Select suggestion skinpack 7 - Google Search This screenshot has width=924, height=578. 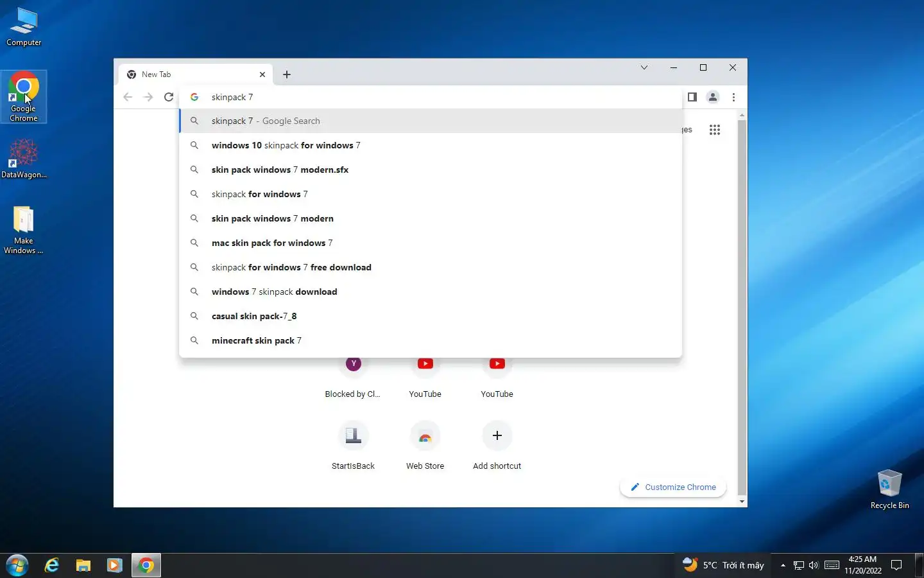tap(431, 121)
